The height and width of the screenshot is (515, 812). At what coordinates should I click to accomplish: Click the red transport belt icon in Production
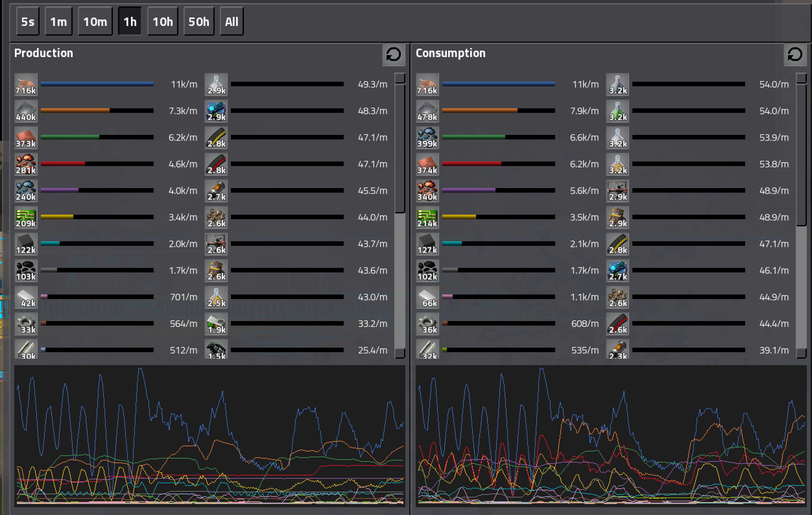(216, 164)
